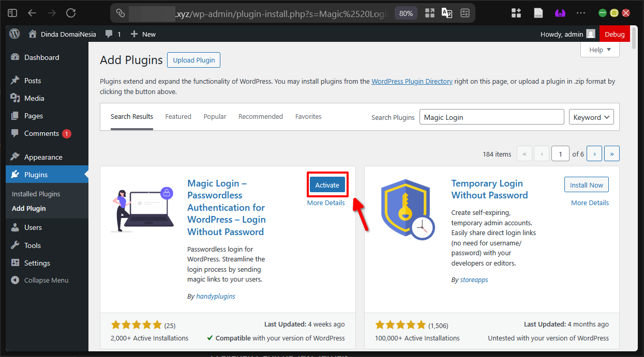Open Dashboard in the sidebar
Image resolution: width=644 pixels, height=357 pixels.
[47, 57]
